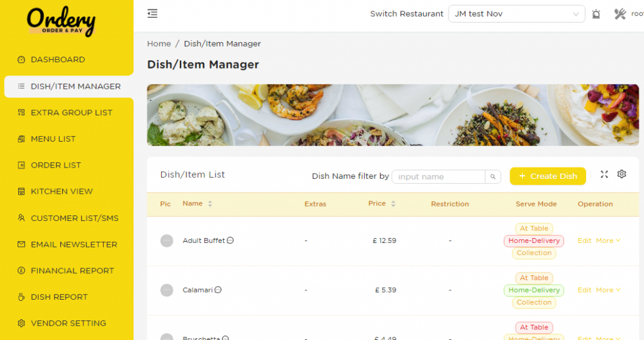644x340 pixels.
Task: Toggle At Table tag for Bruschetta
Action: 534,327
